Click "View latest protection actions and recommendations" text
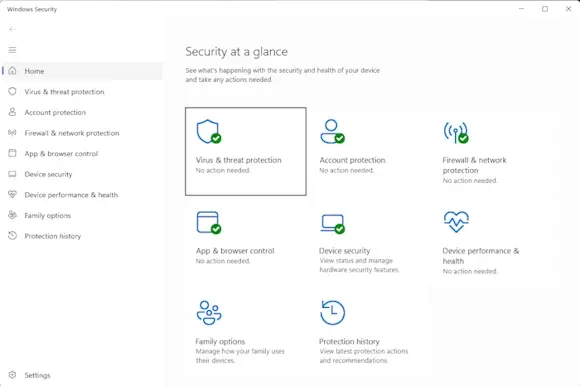The image size is (580, 386). pyautogui.click(x=364, y=356)
